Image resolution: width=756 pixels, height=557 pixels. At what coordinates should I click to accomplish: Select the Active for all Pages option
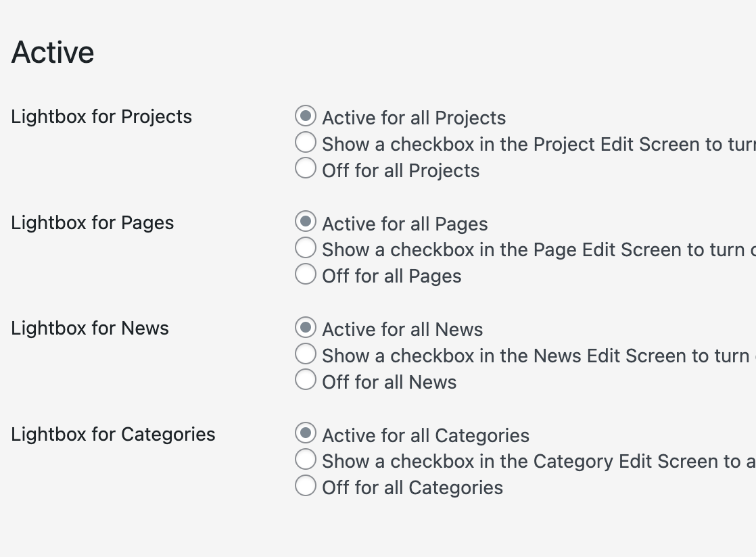(x=305, y=222)
